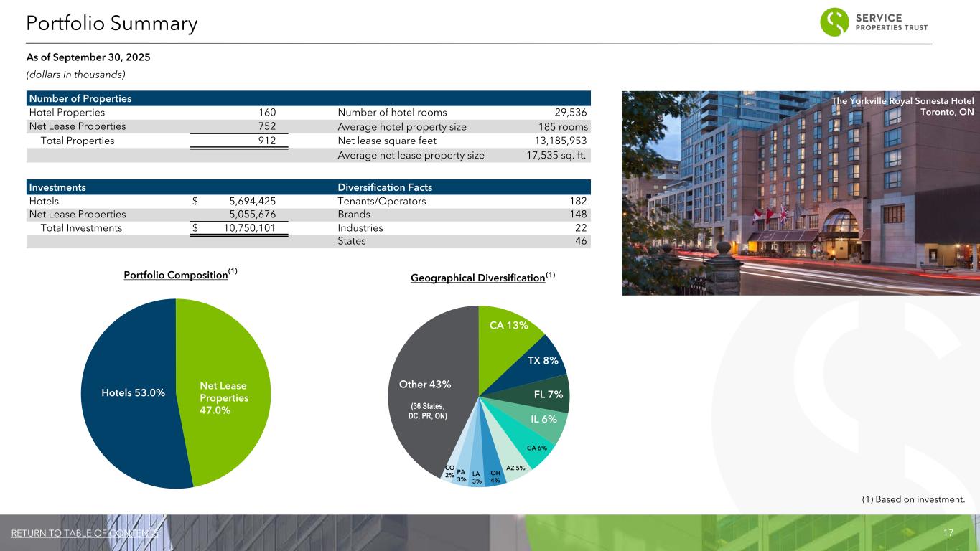Click the page number 17
This screenshot has width=980, height=551.
[948, 533]
